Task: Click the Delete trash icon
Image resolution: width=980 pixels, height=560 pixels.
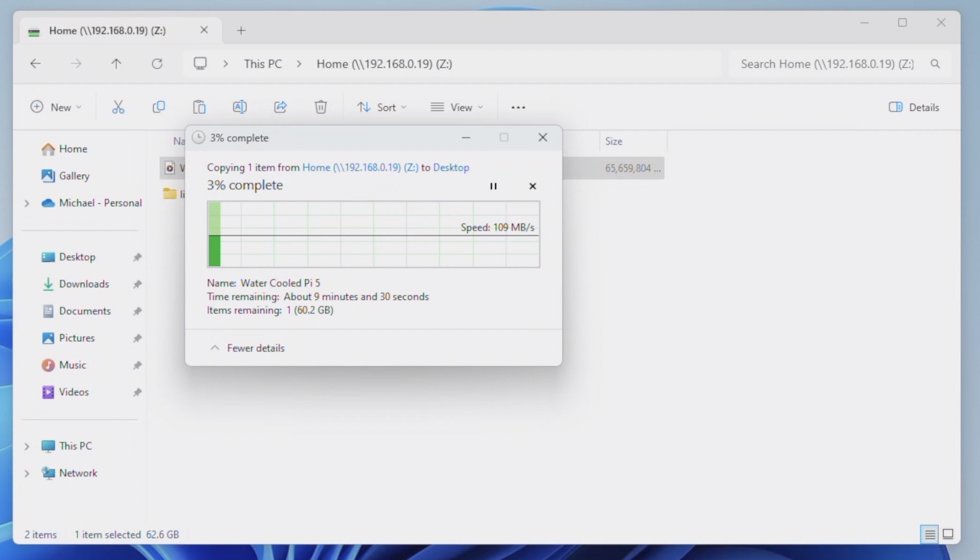Action: coord(320,107)
